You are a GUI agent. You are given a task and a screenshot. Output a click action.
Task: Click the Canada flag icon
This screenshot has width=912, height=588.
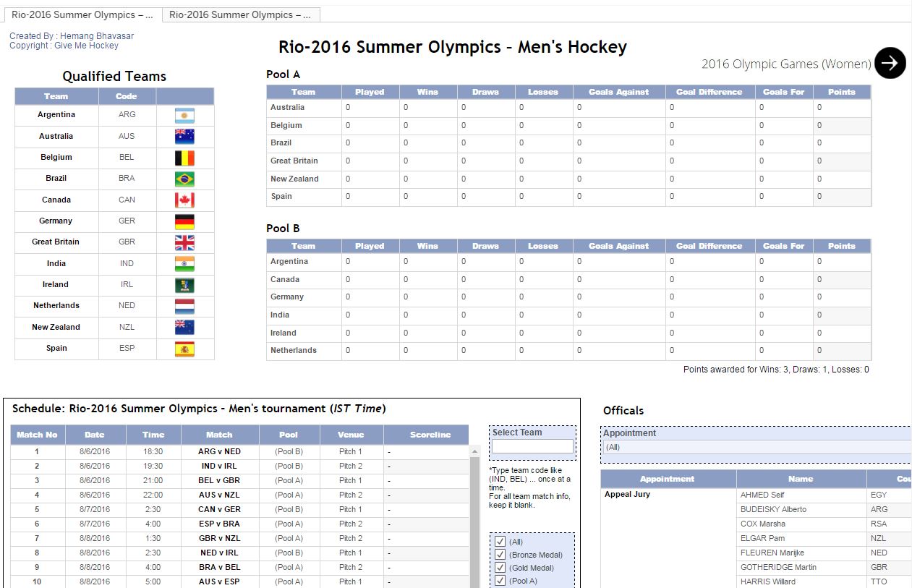pos(184,200)
